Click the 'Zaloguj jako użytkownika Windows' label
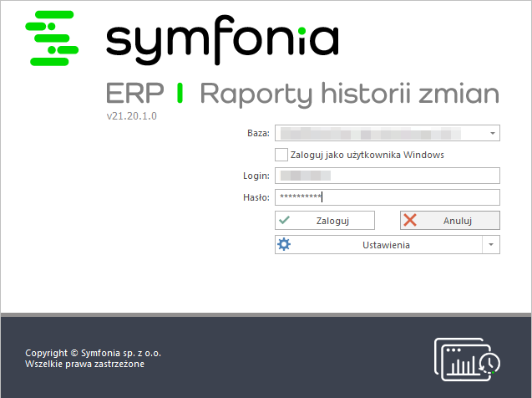Viewport: 532px width, 398px height. click(x=367, y=155)
